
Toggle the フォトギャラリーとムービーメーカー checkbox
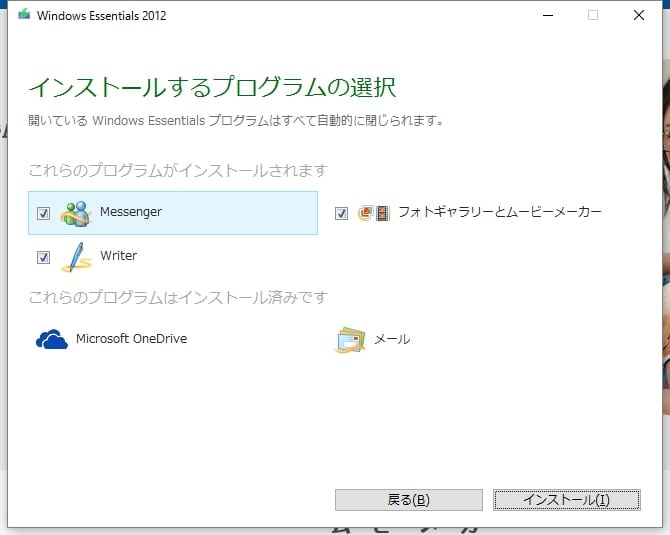[x=342, y=213]
